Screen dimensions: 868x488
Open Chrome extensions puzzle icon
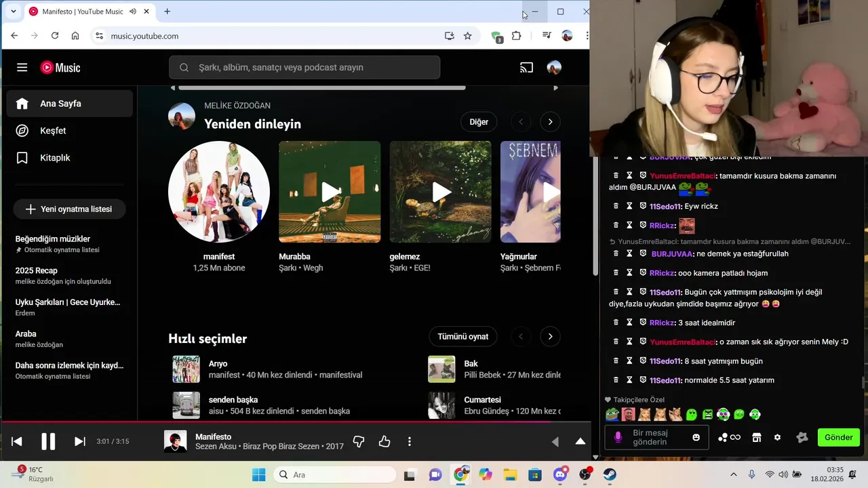(x=517, y=36)
